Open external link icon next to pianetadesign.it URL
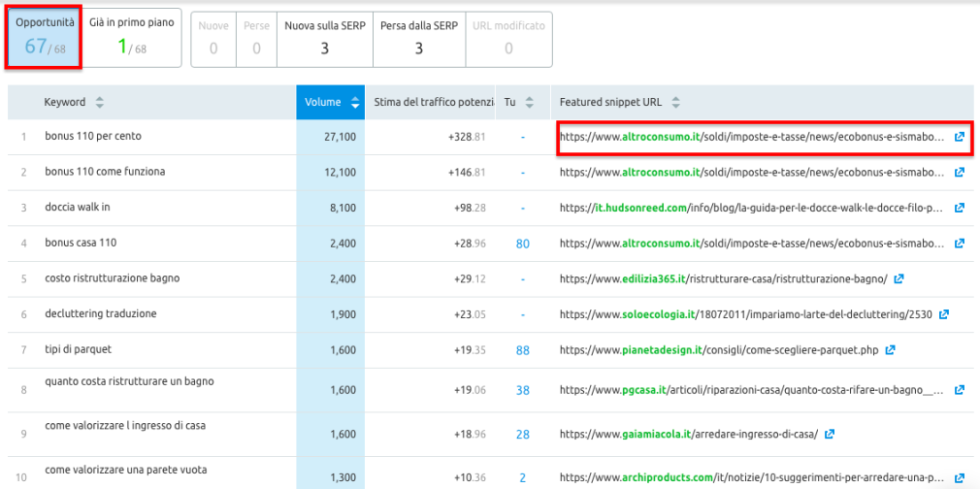Image resolution: width=980 pixels, height=489 pixels. pyautogui.click(x=890, y=349)
